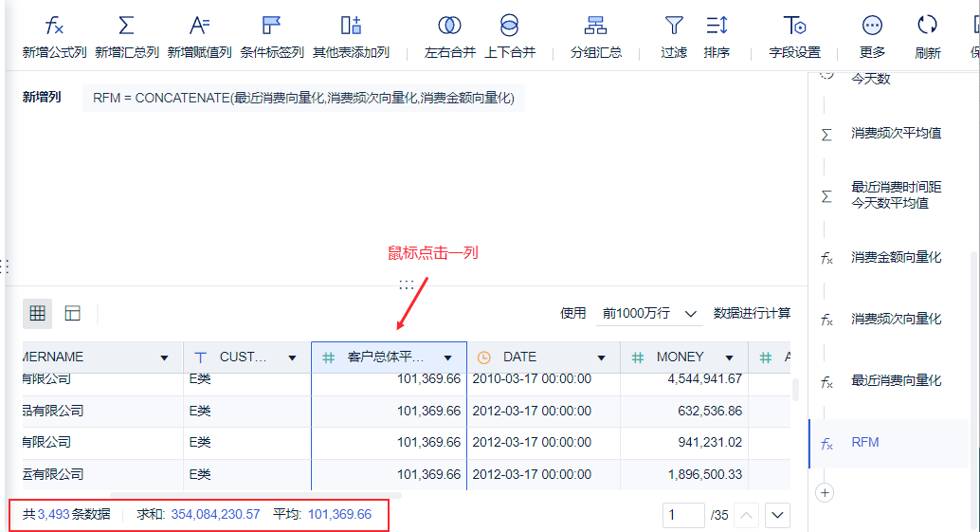This screenshot has width=980, height=532.
Task: Open the filter tool (过滤)
Action: tap(674, 38)
